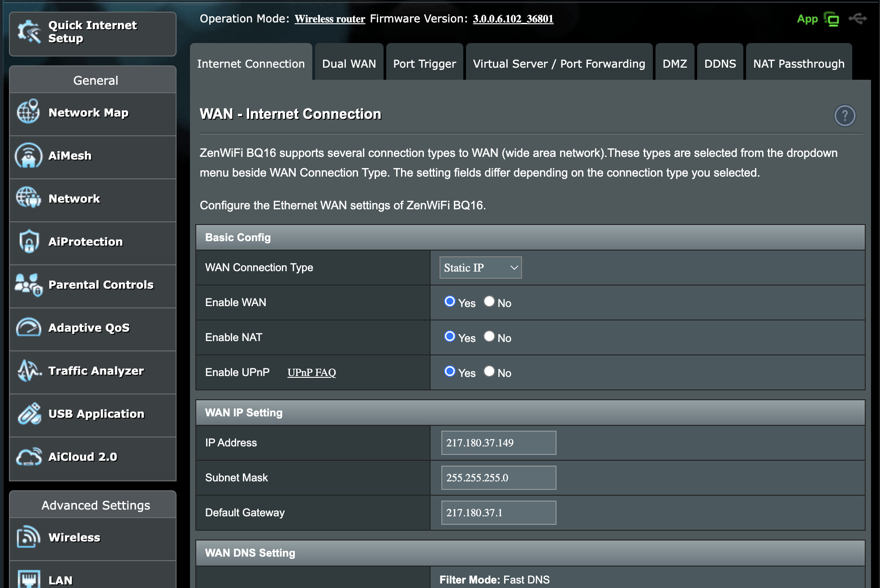Click the AiProtection shield icon

point(29,241)
